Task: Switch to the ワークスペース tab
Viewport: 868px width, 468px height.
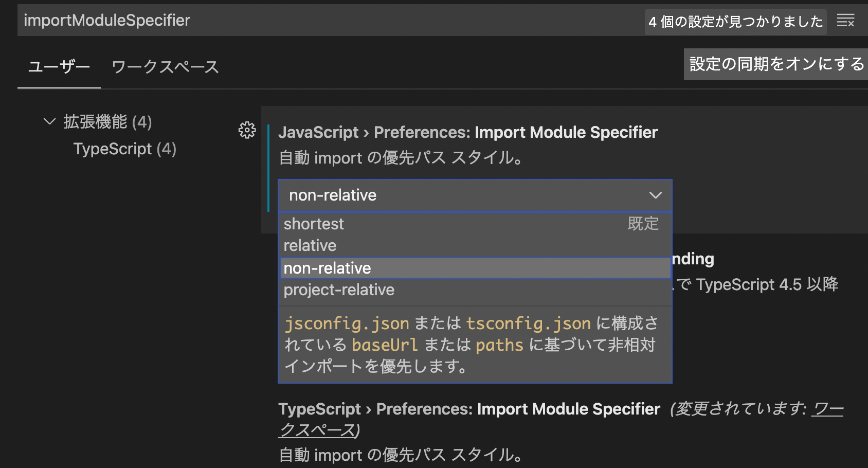Action: (164, 66)
